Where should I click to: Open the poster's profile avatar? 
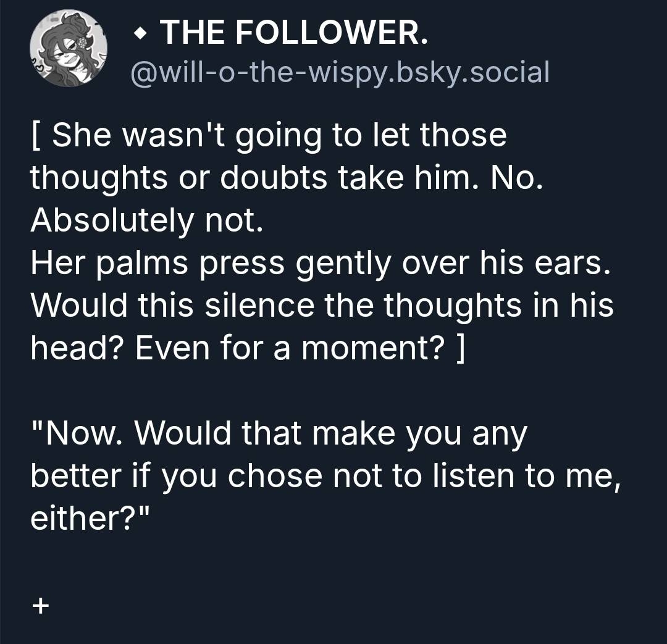pos(69,49)
